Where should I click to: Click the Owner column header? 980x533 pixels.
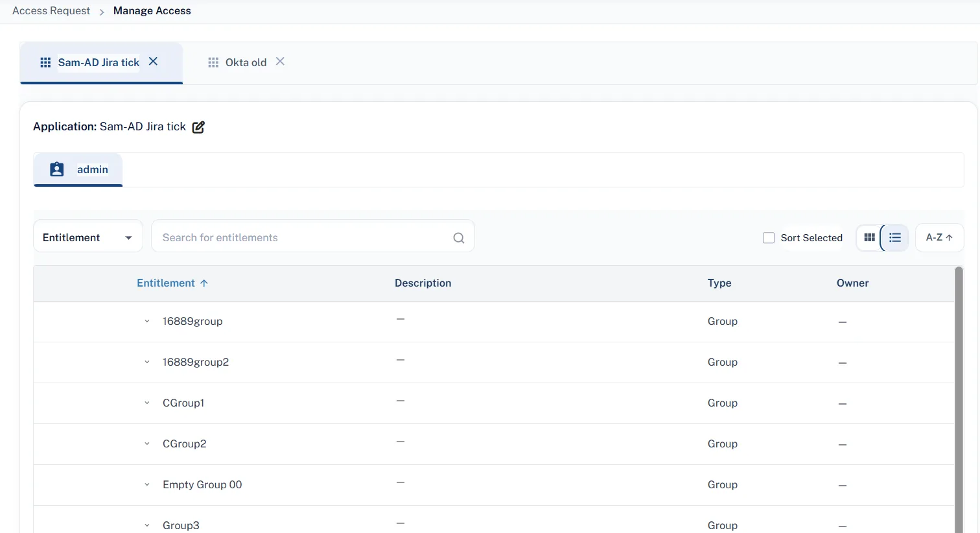[x=853, y=283]
